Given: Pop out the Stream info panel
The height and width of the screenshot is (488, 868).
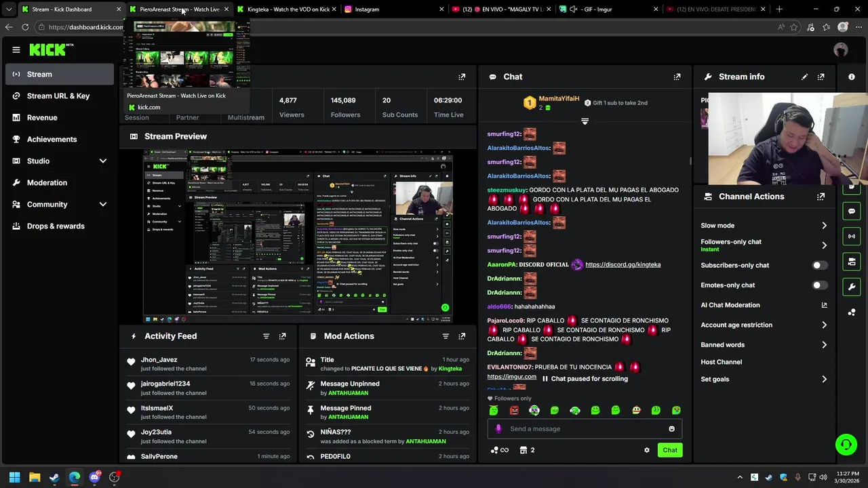Looking at the screenshot, I should [821, 77].
